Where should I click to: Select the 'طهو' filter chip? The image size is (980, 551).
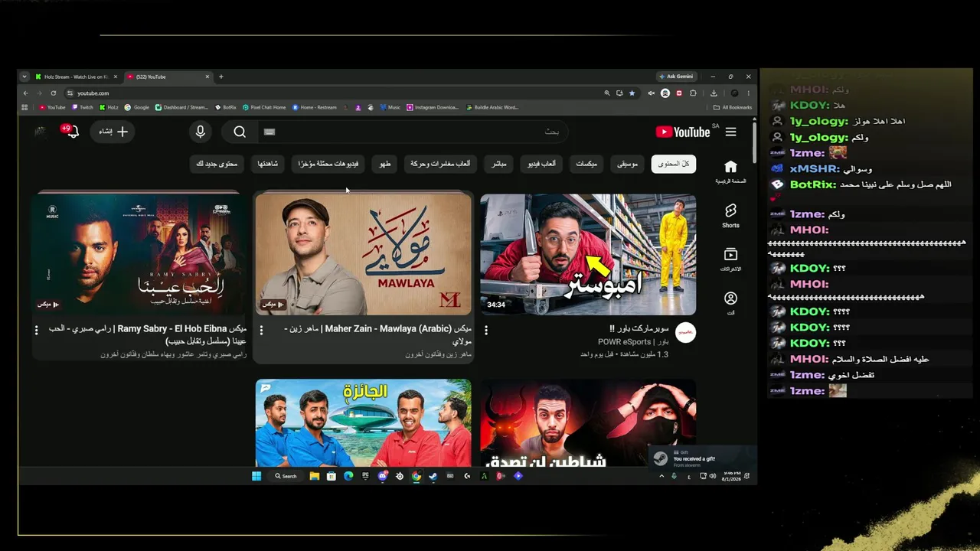384,164
